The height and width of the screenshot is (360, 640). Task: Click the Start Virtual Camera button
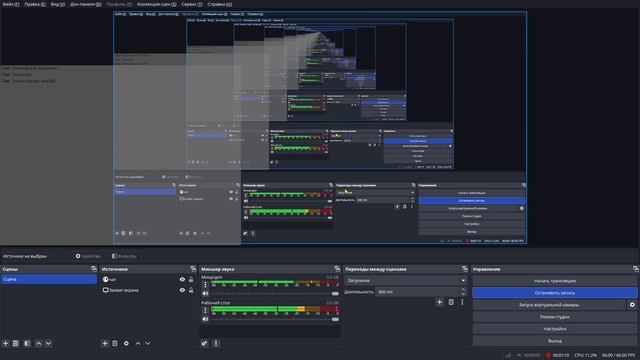pyautogui.click(x=549, y=304)
